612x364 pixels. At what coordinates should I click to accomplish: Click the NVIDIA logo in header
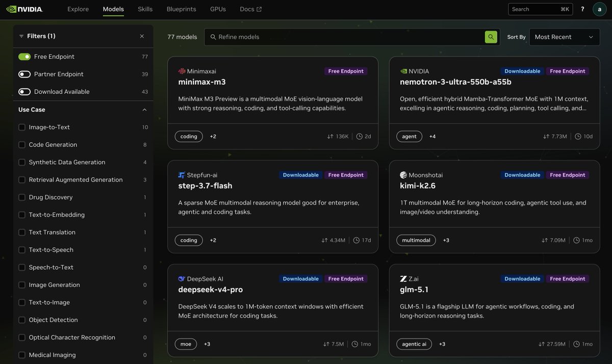point(24,9)
